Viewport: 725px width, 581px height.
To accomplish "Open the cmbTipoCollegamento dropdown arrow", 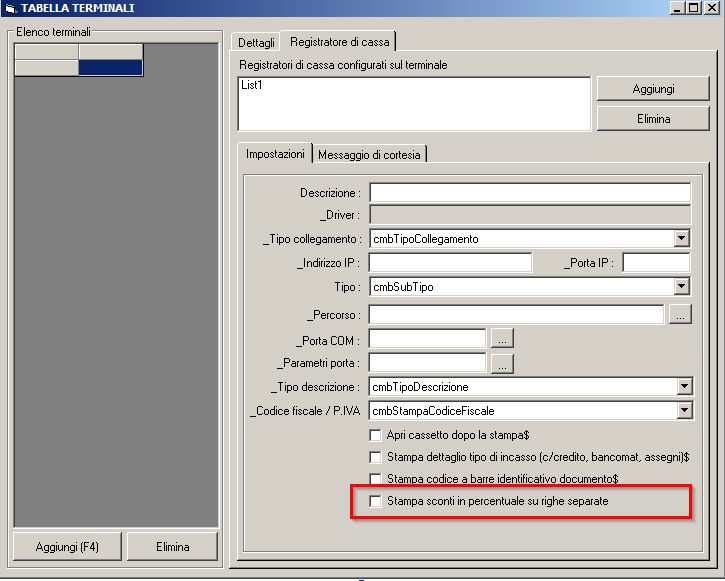I will [x=681, y=239].
